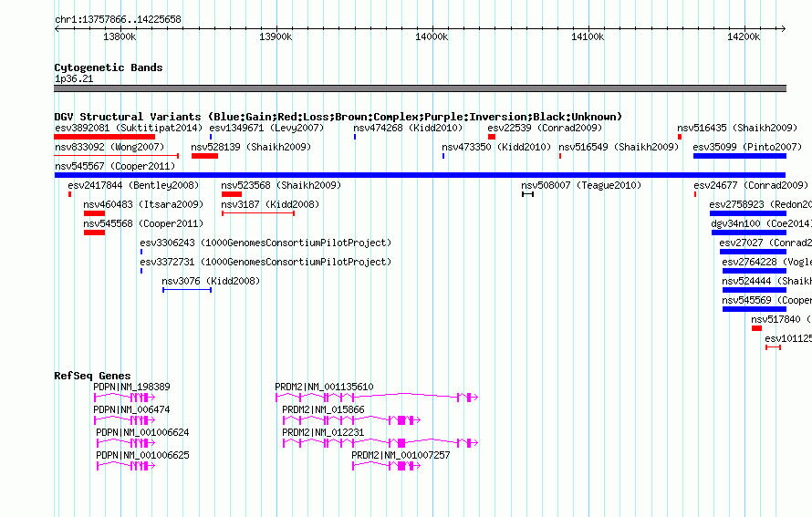Click the Cytogenetic Bands track title
The height and width of the screenshot is (517, 812).
[x=109, y=67]
